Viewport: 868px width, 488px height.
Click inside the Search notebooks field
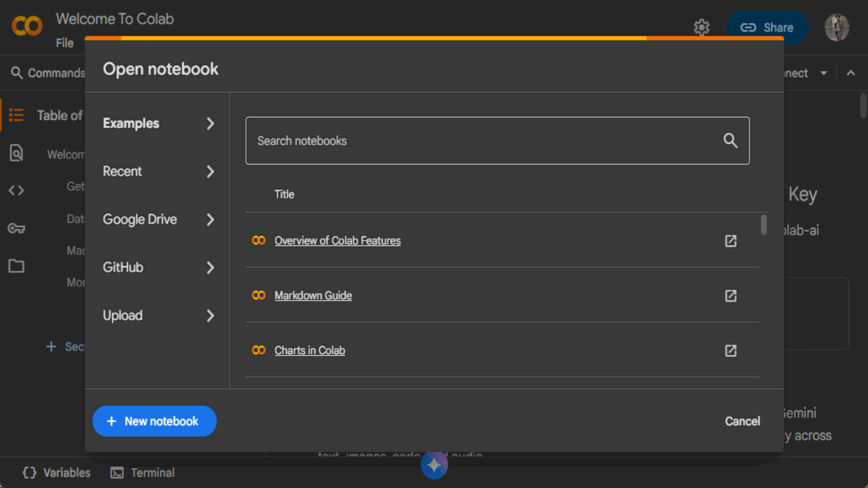475,140
